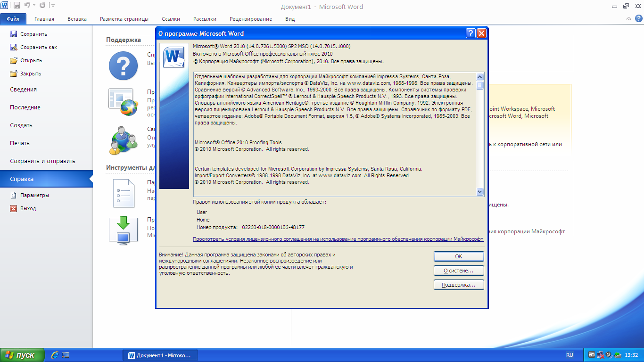Click the О системе... button
The width and height of the screenshot is (644, 362).
(459, 271)
